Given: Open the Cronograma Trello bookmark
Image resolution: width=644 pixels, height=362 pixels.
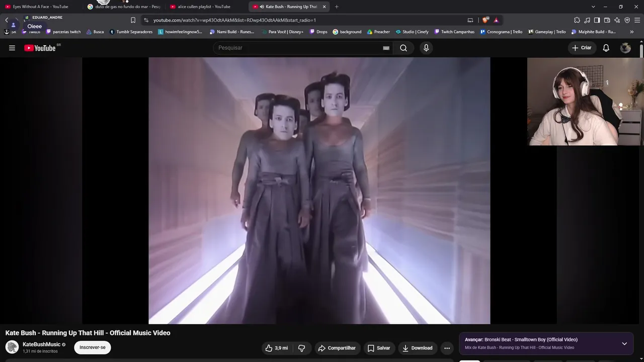Looking at the screenshot, I should click(501, 32).
